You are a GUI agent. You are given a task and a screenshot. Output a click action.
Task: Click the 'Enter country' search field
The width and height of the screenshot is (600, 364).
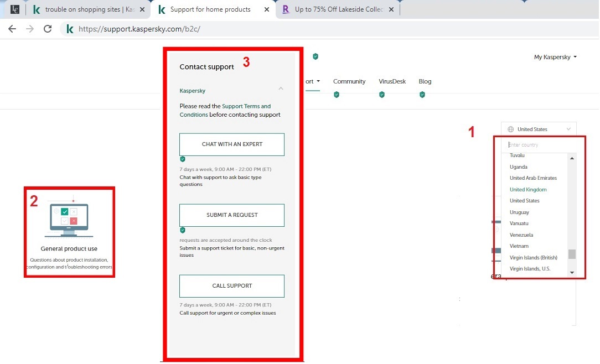pyautogui.click(x=537, y=144)
